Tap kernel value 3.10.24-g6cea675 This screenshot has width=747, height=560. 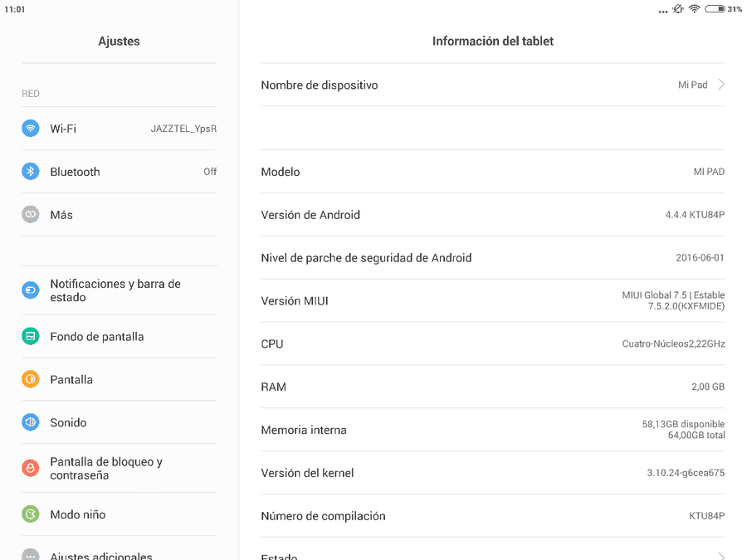click(686, 473)
